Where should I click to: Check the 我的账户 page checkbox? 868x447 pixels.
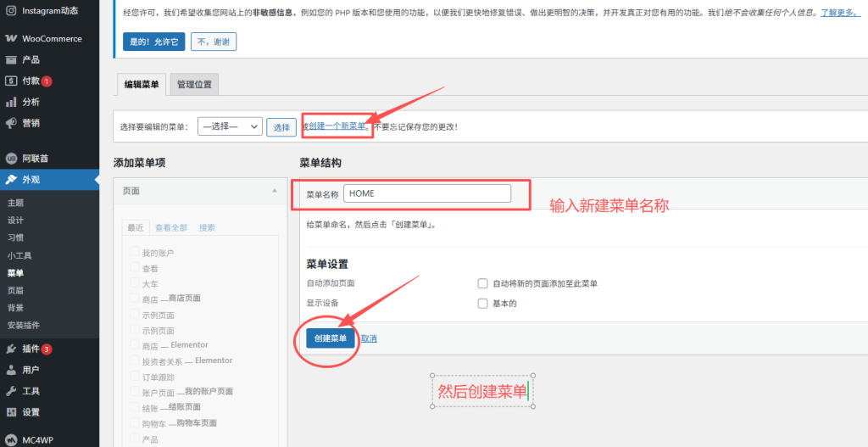(x=135, y=251)
